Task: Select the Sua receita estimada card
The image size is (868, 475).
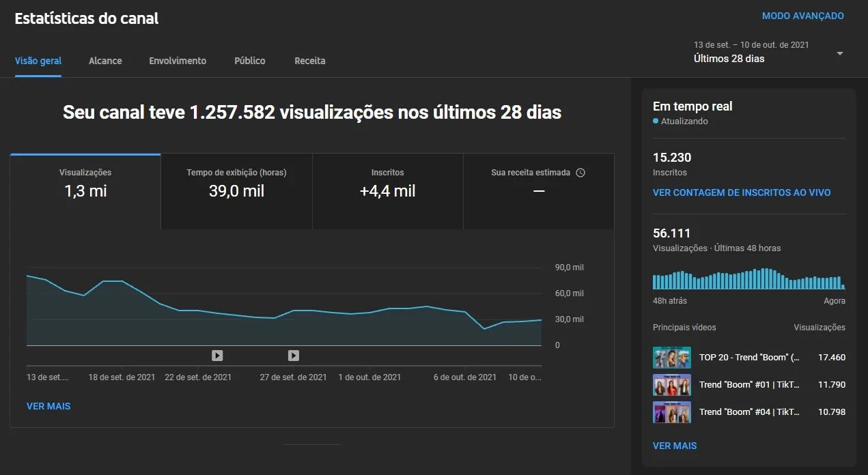Action: coord(538,191)
